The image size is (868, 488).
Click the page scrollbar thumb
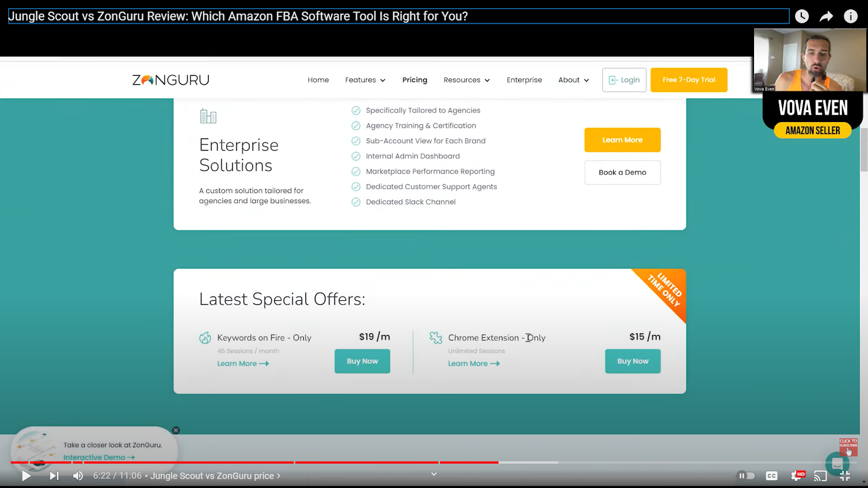click(x=864, y=150)
